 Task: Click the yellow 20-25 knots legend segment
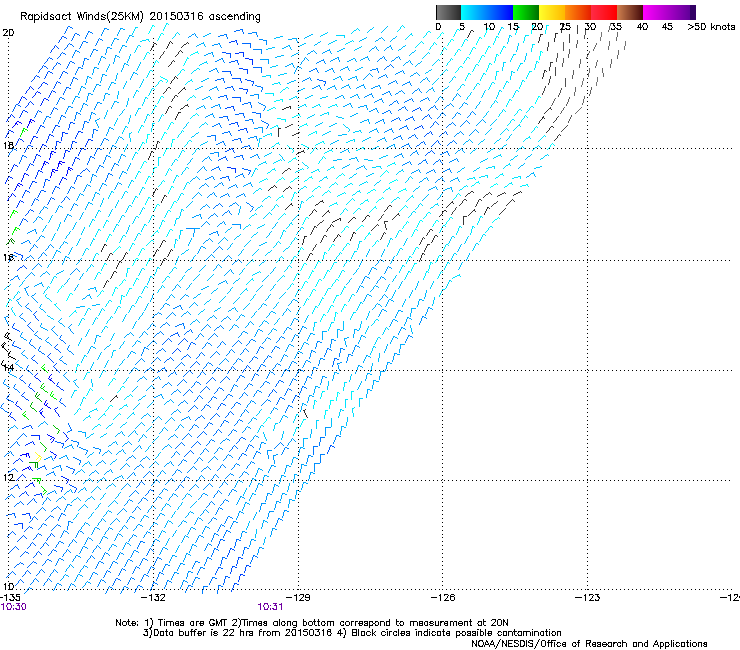click(552, 12)
